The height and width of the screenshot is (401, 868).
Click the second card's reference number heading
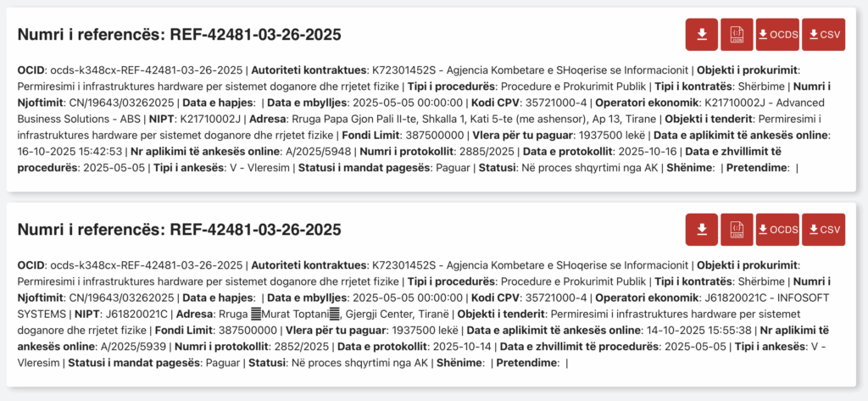pyautogui.click(x=179, y=230)
